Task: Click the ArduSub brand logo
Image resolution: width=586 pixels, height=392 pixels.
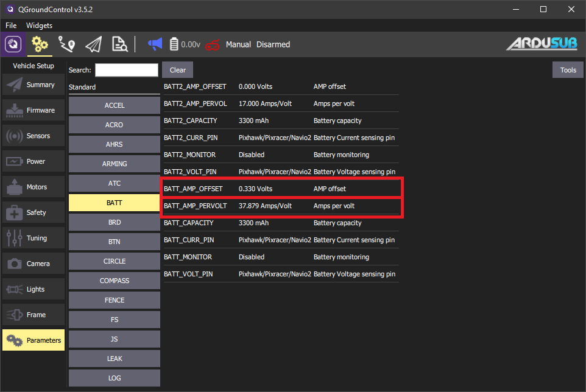Action: 542,44
